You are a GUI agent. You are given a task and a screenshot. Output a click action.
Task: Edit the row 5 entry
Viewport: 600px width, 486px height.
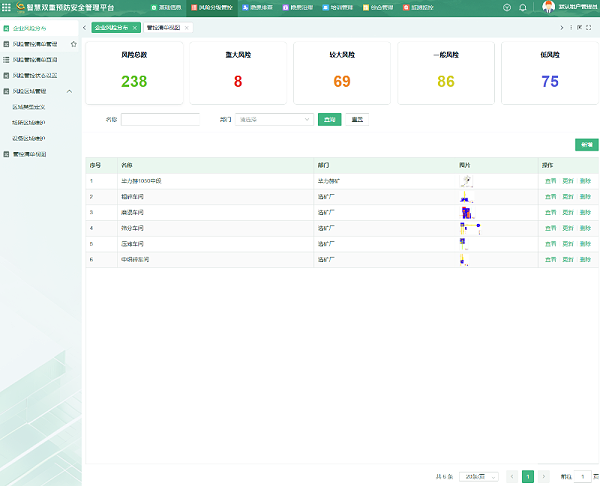click(568, 244)
